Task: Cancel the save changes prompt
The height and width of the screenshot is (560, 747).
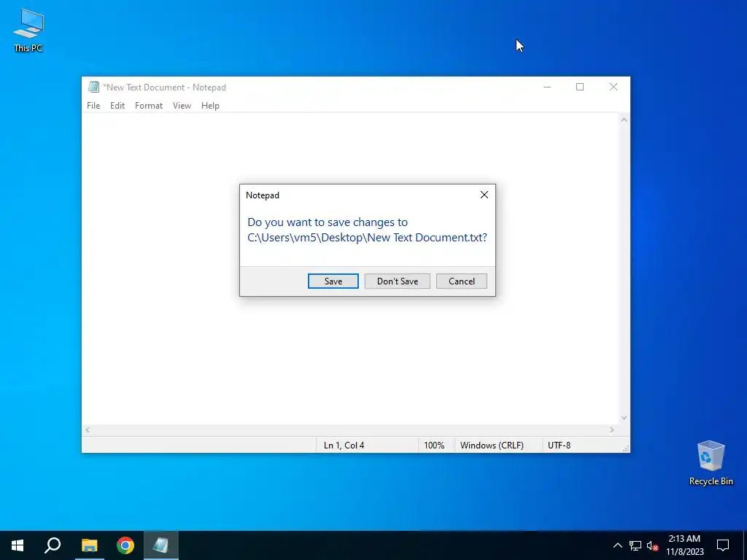Action: (462, 281)
